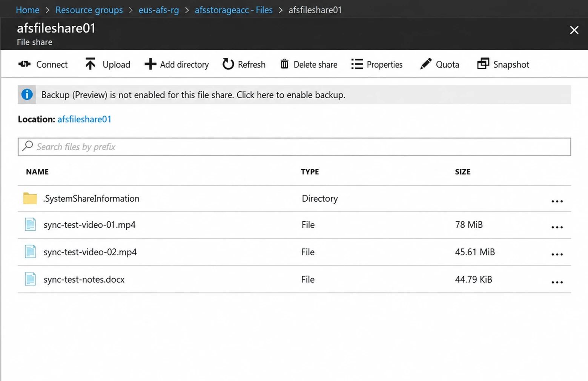The width and height of the screenshot is (588, 381).
Task: Click the Delete share trash icon
Action: pos(284,64)
